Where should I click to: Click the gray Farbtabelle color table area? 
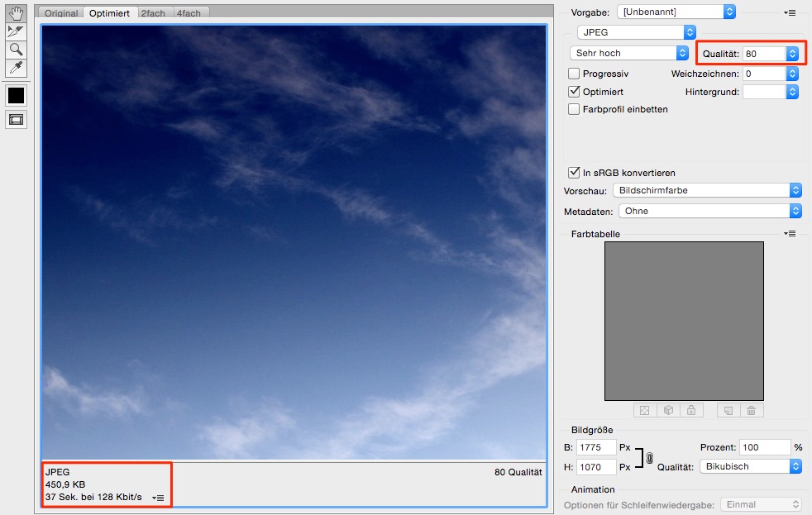(684, 321)
